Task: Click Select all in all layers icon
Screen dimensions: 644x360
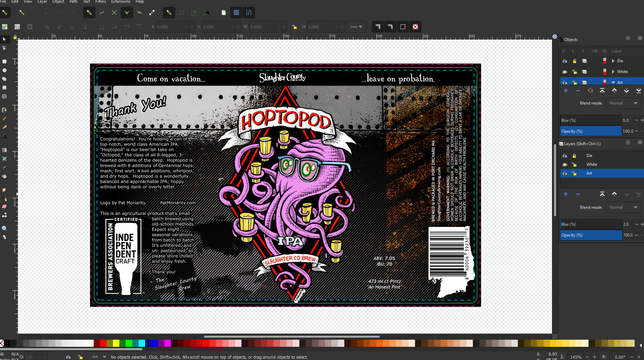Action: (x=17, y=27)
